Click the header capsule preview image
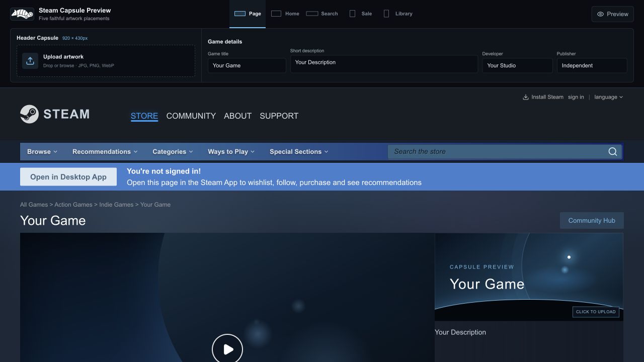This screenshot has height=362, width=644. (529, 277)
